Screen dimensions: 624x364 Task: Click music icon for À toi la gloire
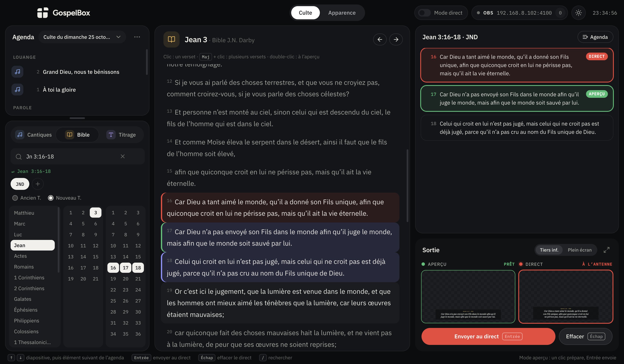(x=18, y=90)
